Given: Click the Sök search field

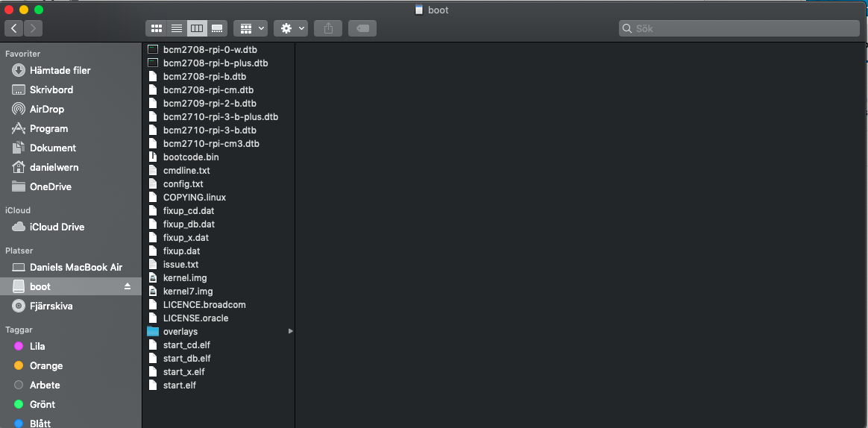Looking at the screenshot, I should point(739,28).
